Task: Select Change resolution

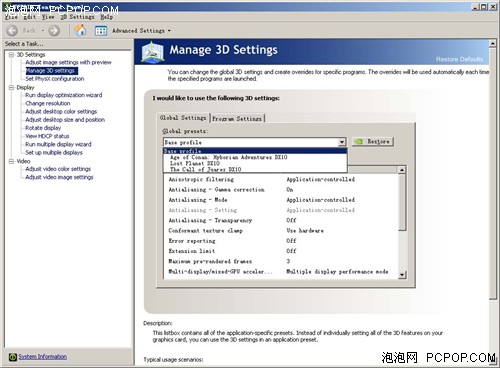Action: 48,103
